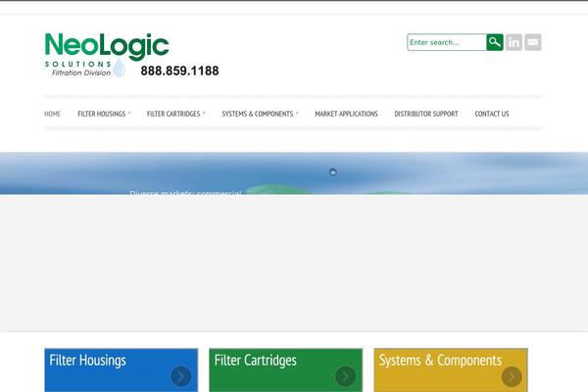Click the NeoLogic Solutions logo
Viewport: 588px width, 392px height.
107,55
